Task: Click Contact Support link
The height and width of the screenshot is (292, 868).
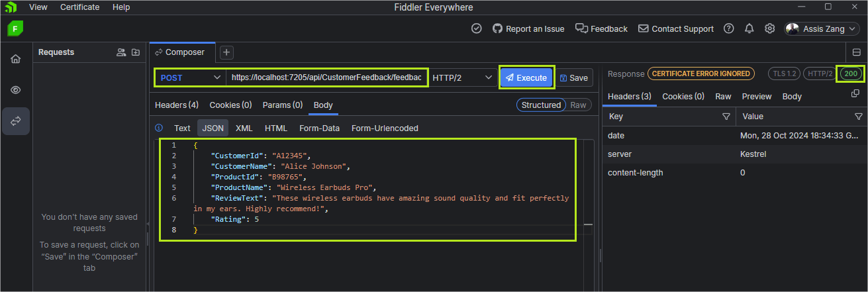Action: click(676, 28)
